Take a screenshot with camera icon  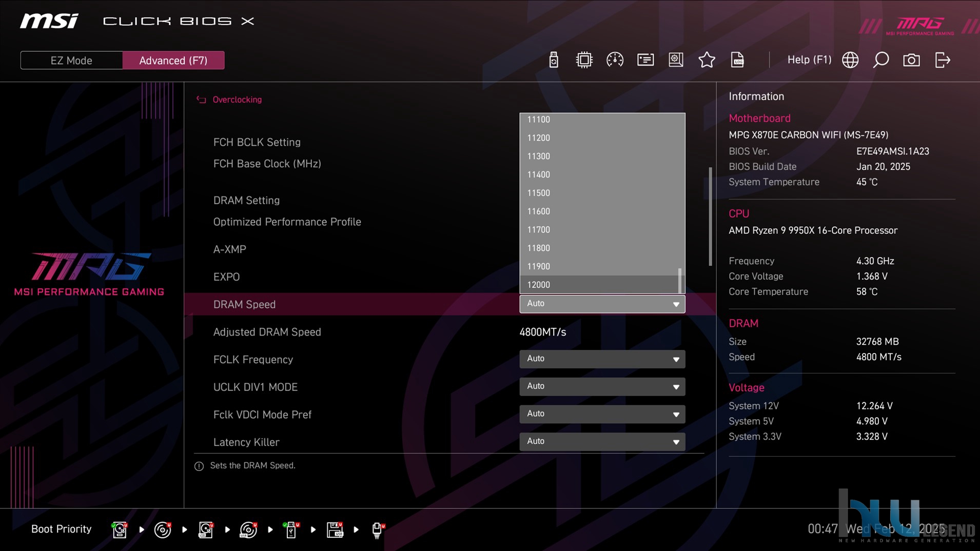911,60
